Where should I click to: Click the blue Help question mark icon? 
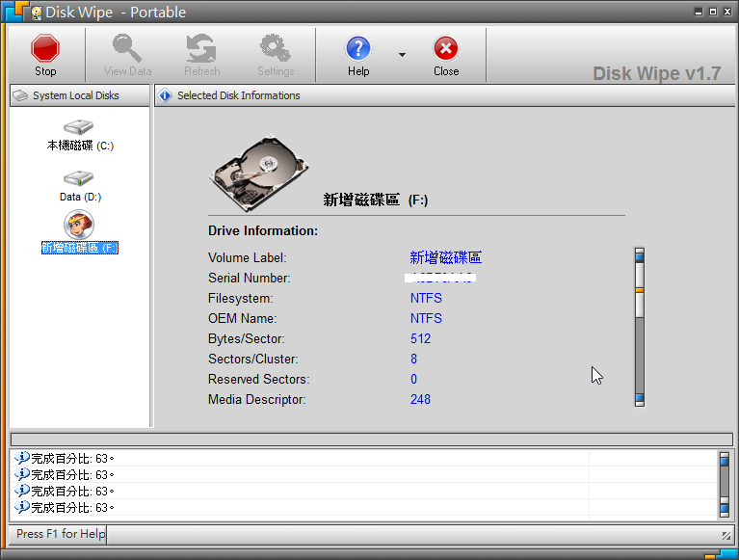point(358,49)
